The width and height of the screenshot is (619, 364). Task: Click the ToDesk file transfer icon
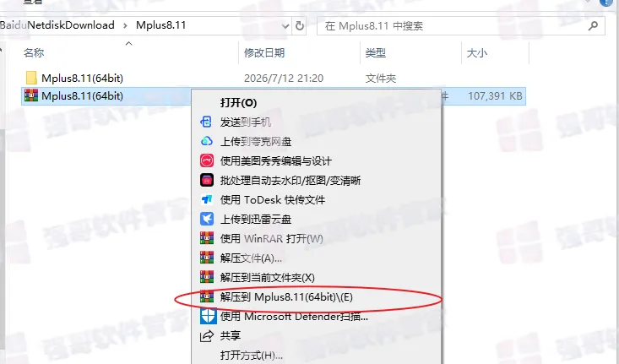coord(206,199)
